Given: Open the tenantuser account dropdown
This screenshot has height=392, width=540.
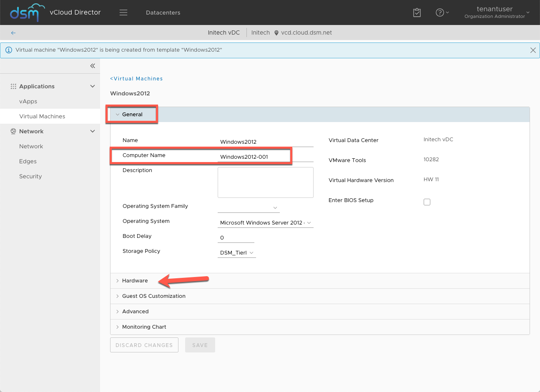Looking at the screenshot, I should (x=497, y=12).
